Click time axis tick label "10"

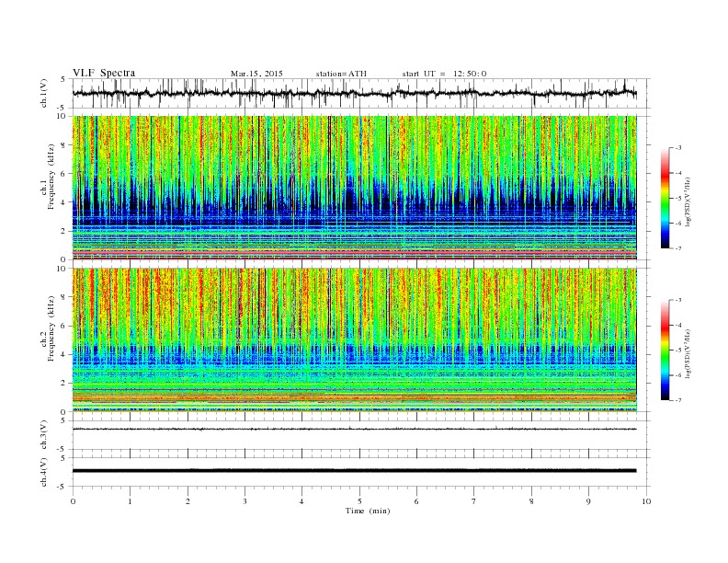pos(646,501)
